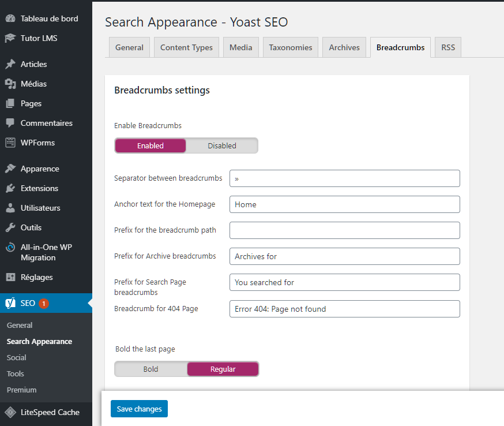Open Extensions via the plugin icon
This screenshot has height=426, width=504.
coord(12,188)
